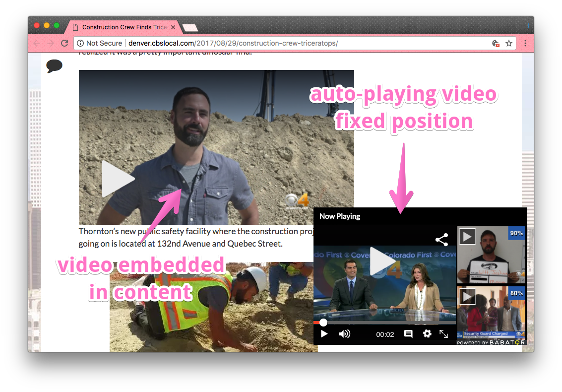Open comments via the speech bubble icon

pyautogui.click(x=55, y=66)
